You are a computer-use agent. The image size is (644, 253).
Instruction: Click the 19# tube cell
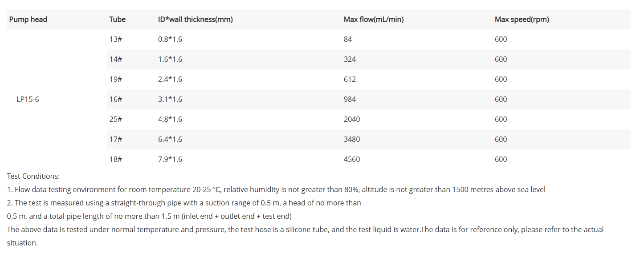[x=116, y=79]
